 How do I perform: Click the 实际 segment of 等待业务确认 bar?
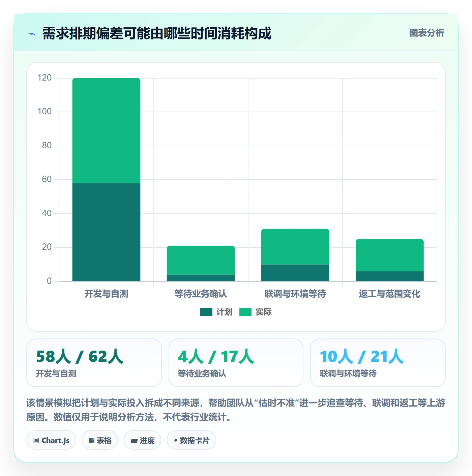[201, 260]
